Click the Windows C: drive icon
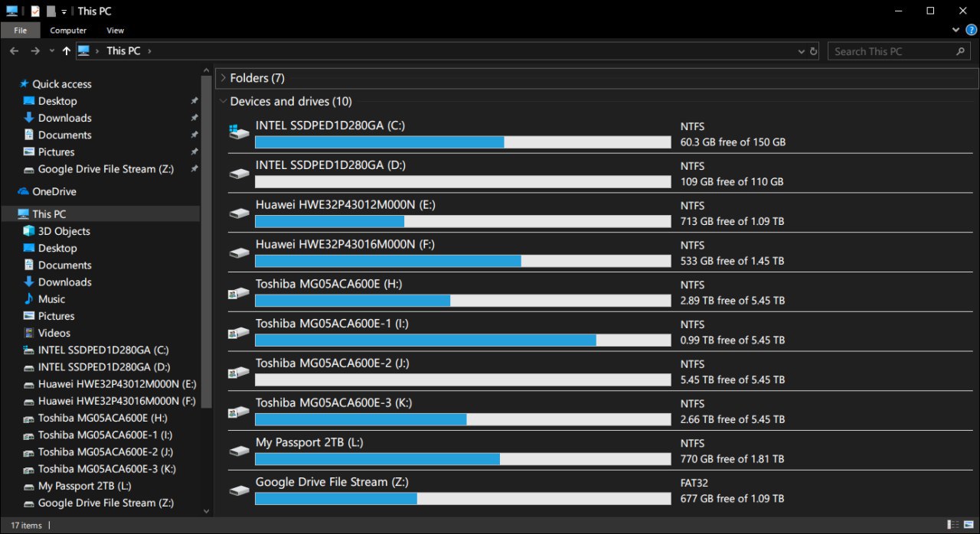This screenshot has height=534, width=980. [x=240, y=132]
